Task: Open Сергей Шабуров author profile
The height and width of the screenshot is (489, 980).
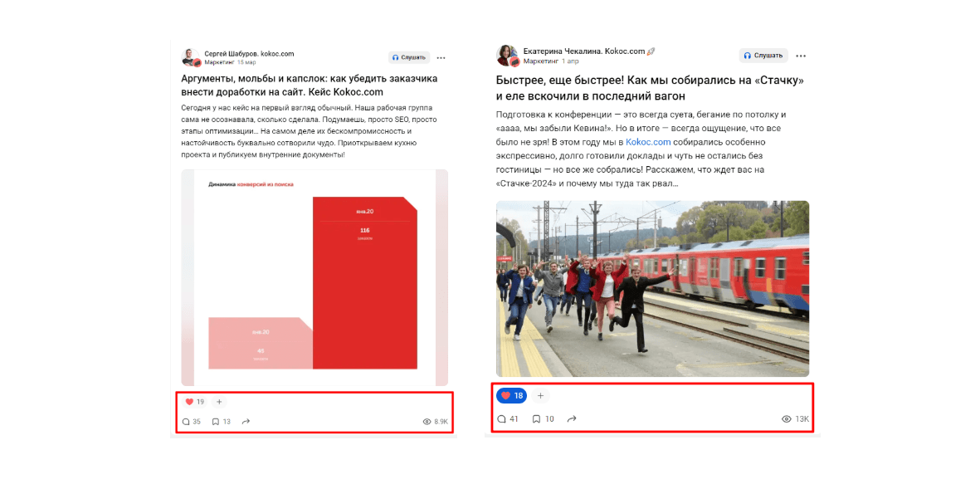Action: pyautogui.click(x=249, y=54)
